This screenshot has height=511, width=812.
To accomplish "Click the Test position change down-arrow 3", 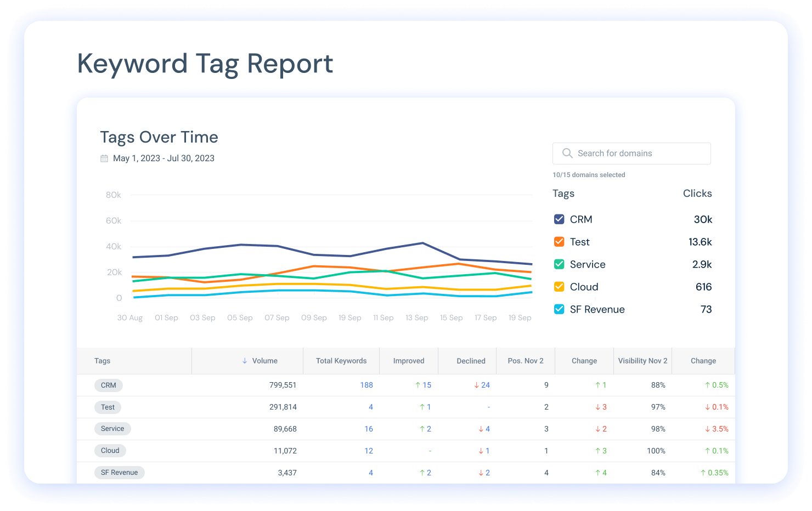I will click(x=601, y=407).
